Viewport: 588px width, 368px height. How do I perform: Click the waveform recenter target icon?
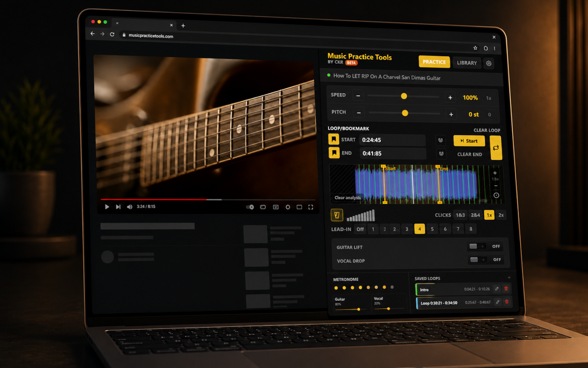496,195
